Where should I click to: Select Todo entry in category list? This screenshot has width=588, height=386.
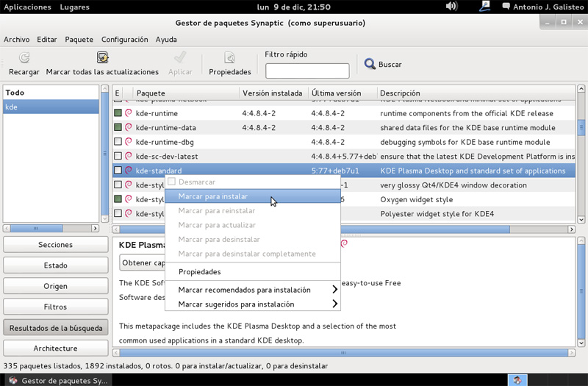(51, 93)
